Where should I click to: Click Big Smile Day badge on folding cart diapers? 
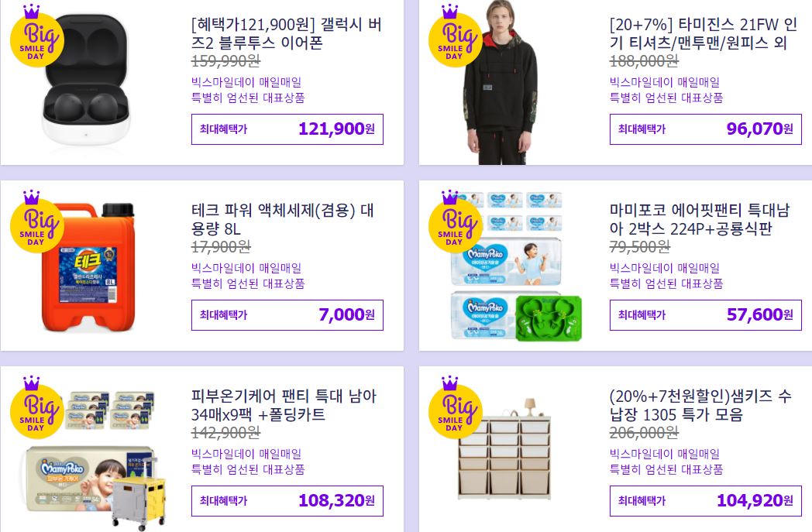tap(36, 407)
